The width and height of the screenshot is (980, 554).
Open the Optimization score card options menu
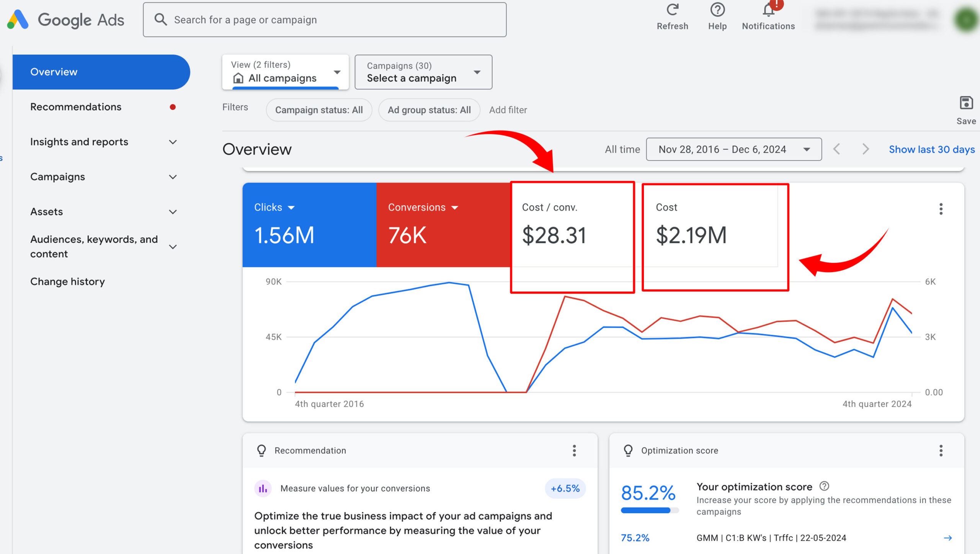941,451
